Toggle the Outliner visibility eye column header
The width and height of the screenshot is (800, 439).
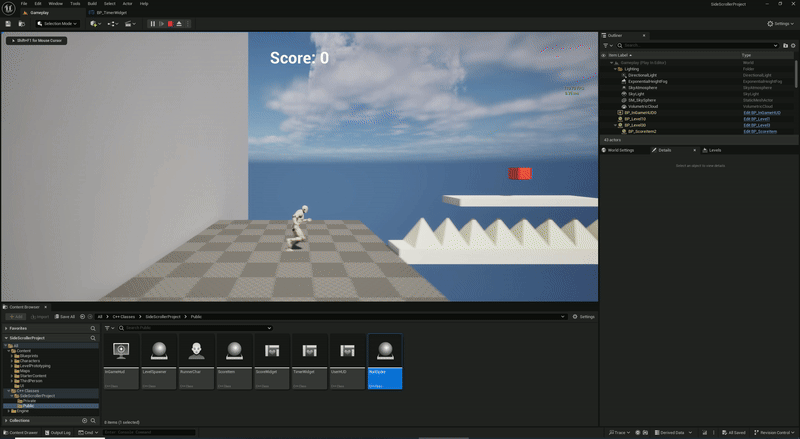pos(604,55)
